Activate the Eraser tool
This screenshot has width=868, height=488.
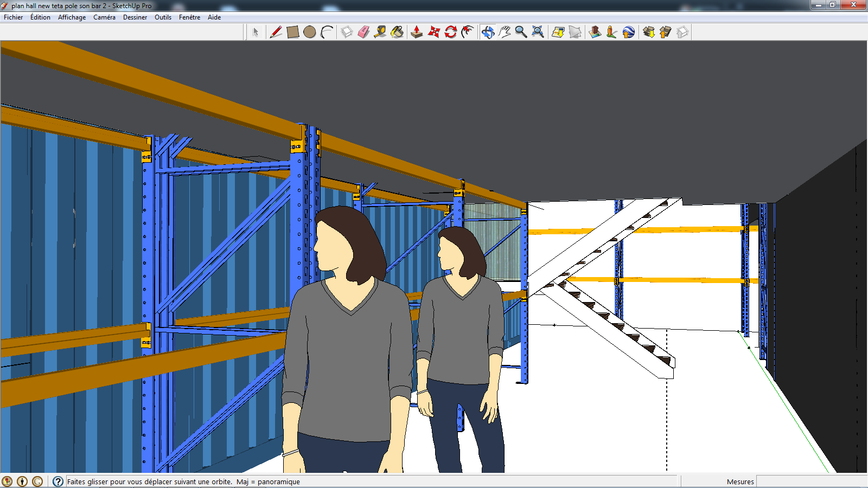tap(363, 32)
